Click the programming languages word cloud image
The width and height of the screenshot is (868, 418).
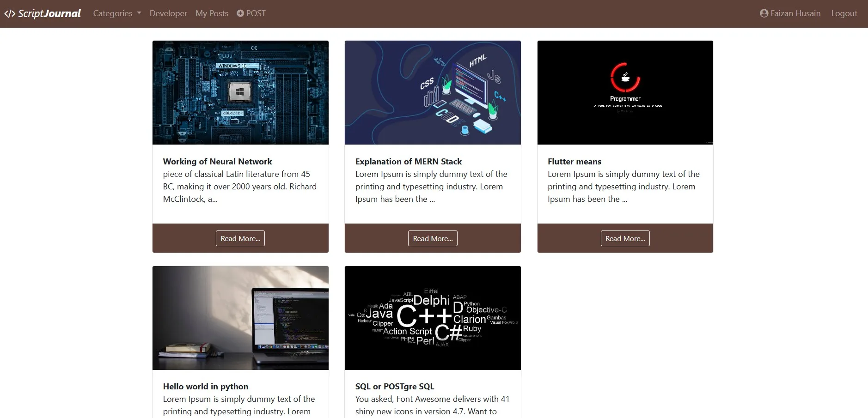click(x=433, y=318)
